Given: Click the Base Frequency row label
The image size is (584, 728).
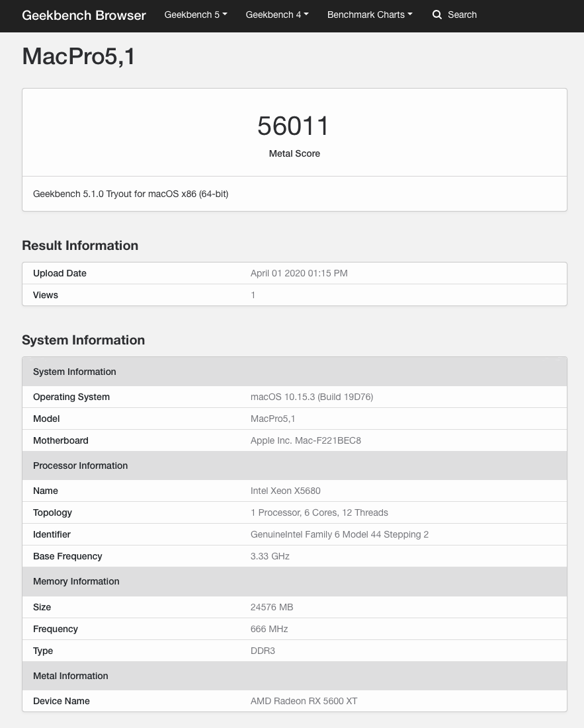Looking at the screenshot, I should [67, 556].
